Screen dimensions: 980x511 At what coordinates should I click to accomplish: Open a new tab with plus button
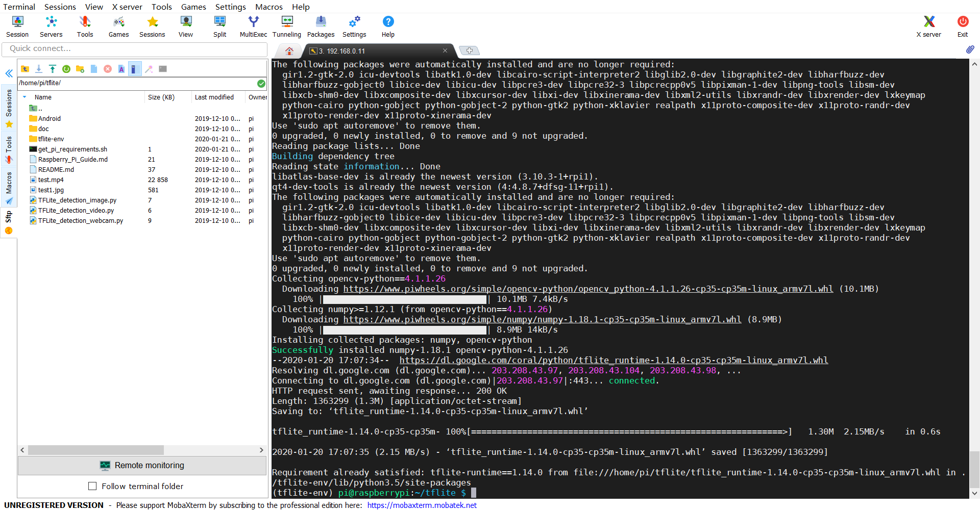(469, 50)
